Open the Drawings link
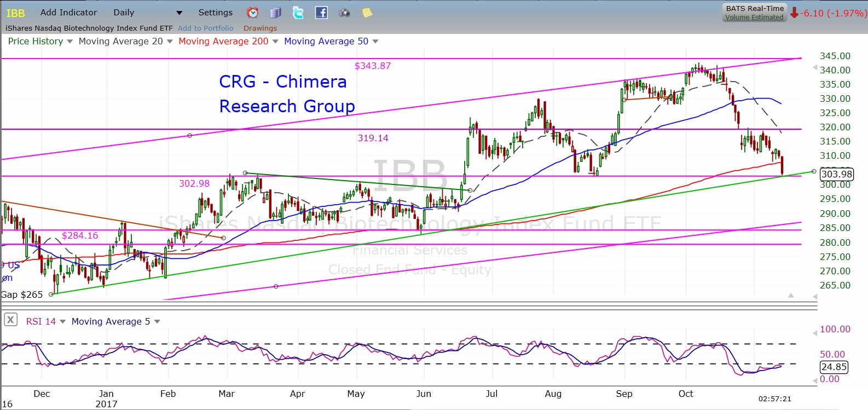The width and height of the screenshot is (868, 410). click(260, 28)
